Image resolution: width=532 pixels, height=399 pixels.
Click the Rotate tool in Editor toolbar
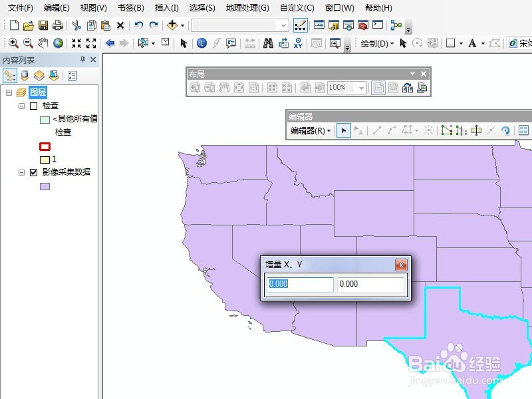point(505,130)
